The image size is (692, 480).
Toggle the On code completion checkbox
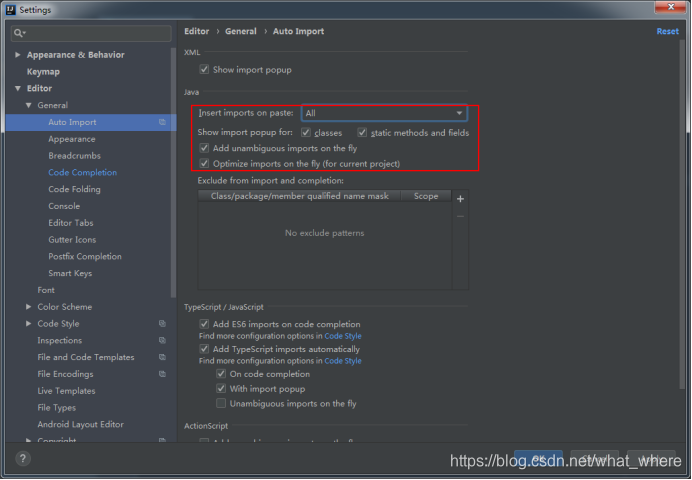click(221, 374)
